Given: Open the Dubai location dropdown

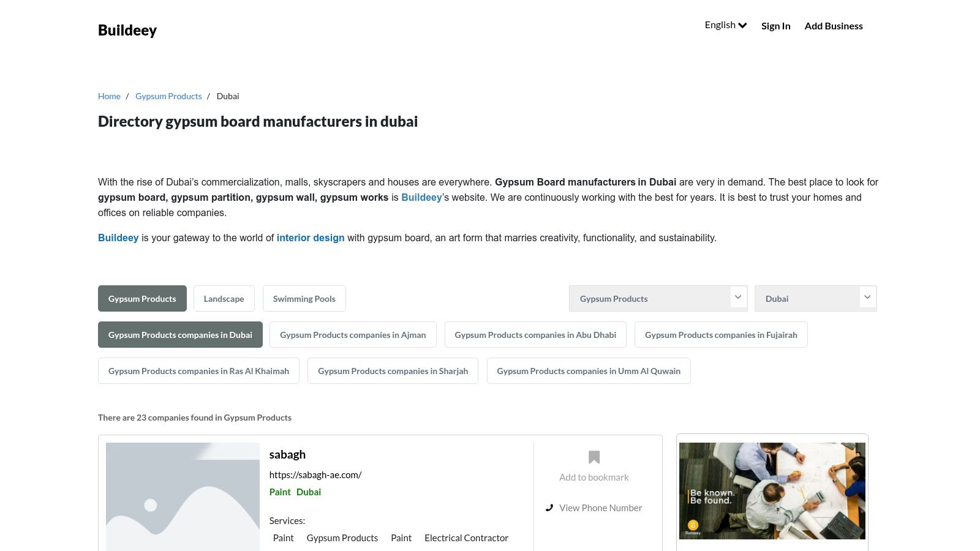Looking at the screenshot, I should pyautogui.click(x=815, y=298).
